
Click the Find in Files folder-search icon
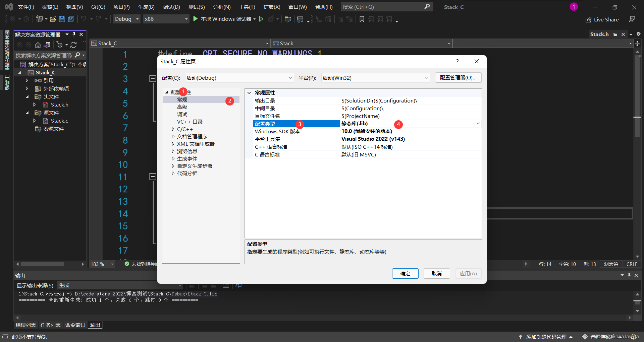(x=288, y=19)
